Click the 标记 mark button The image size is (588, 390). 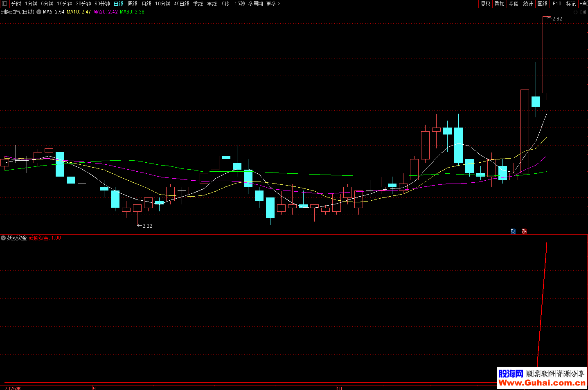tap(571, 4)
